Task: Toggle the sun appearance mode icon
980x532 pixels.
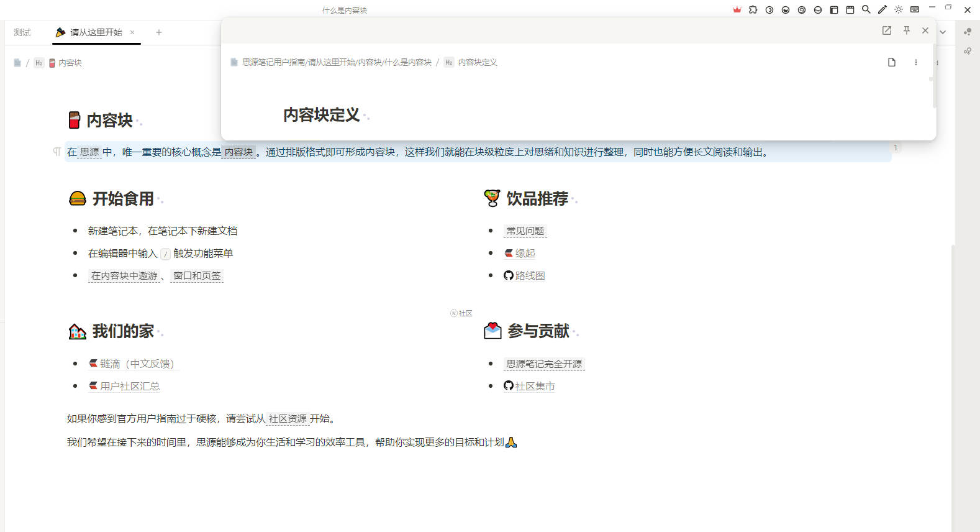Action: [x=899, y=10]
